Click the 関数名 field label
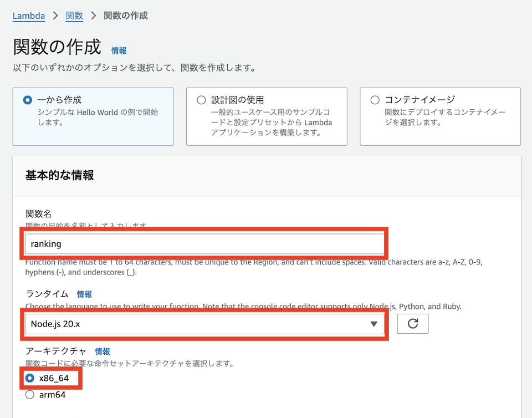Image resolution: width=532 pixels, height=418 pixels. click(38, 214)
